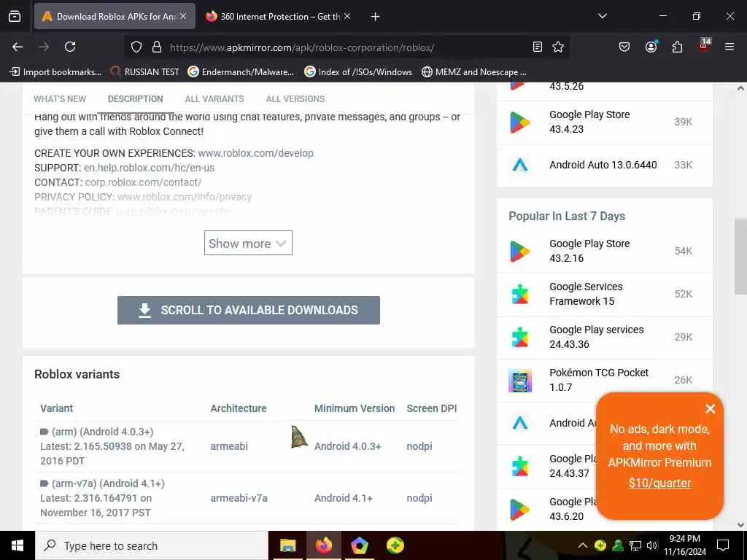This screenshot has width=747, height=560.
Task: Select the ALL VARIANTS tab
Action: click(214, 99)
